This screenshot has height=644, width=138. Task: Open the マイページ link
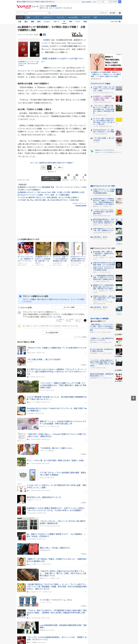tap(103, 13)
